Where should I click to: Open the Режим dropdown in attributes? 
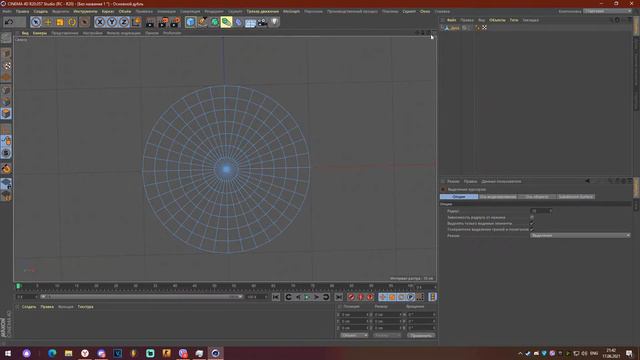pyautogui.click(x=580, y=236)
